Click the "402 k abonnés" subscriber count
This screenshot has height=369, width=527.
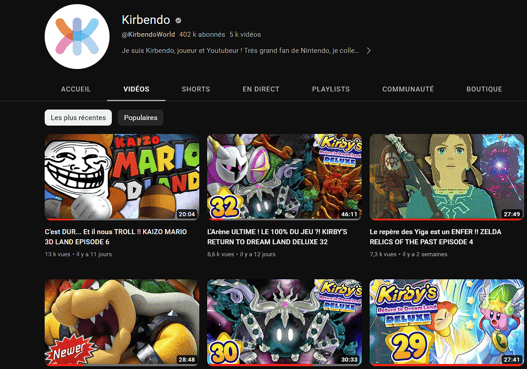click(x=202, y=35)
